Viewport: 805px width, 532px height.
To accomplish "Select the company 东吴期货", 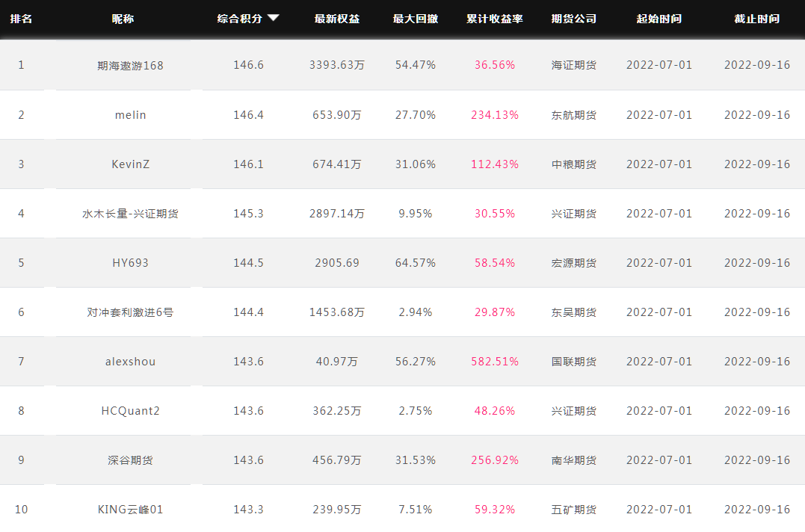I will pos(574,312).
